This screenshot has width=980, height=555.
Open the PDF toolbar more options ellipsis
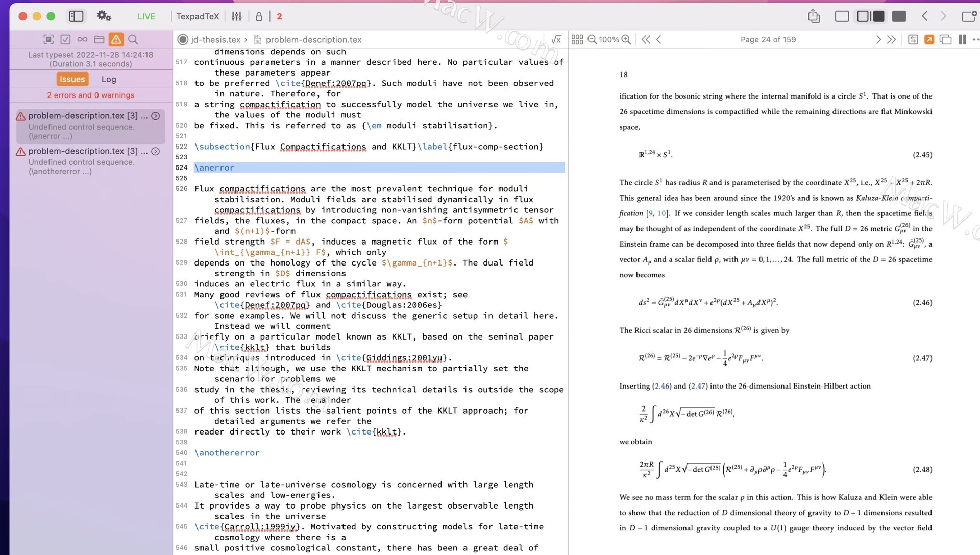click(975, 39)
